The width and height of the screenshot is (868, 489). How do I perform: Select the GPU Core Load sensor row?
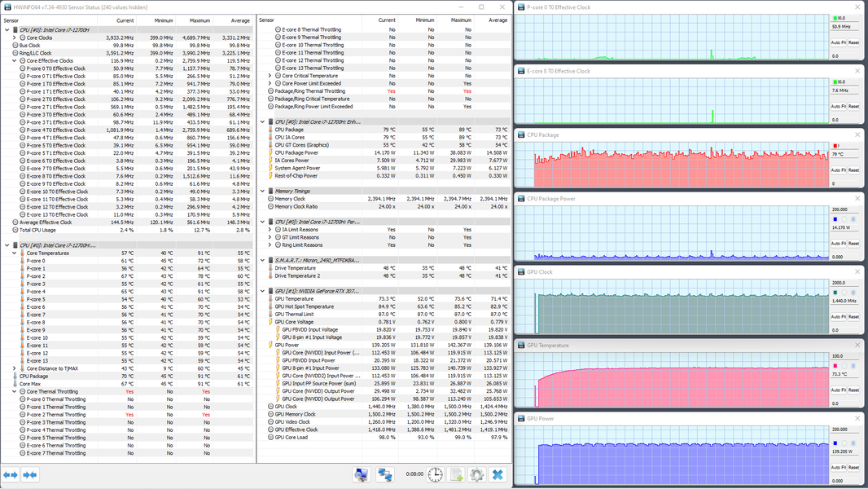click(x=292, y=438)
